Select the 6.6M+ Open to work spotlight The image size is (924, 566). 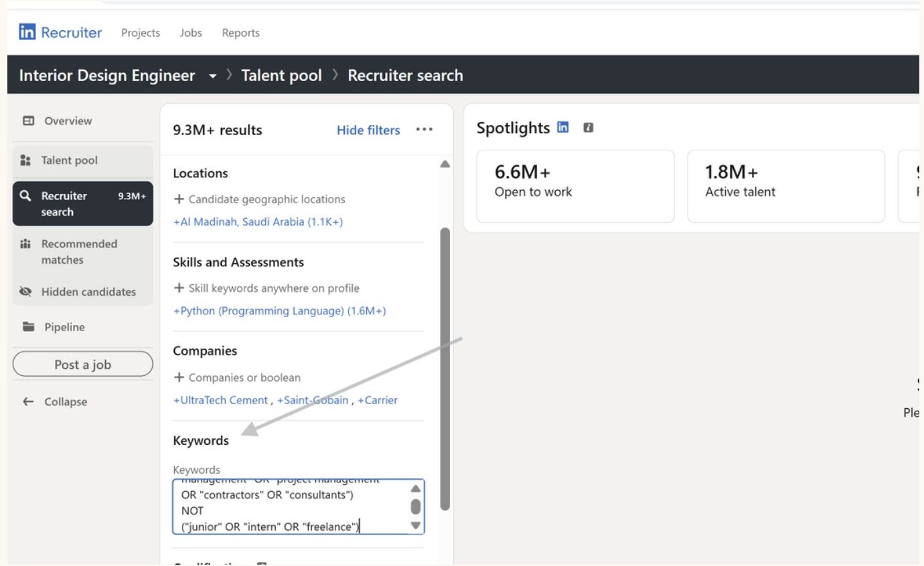click(575, 186)
